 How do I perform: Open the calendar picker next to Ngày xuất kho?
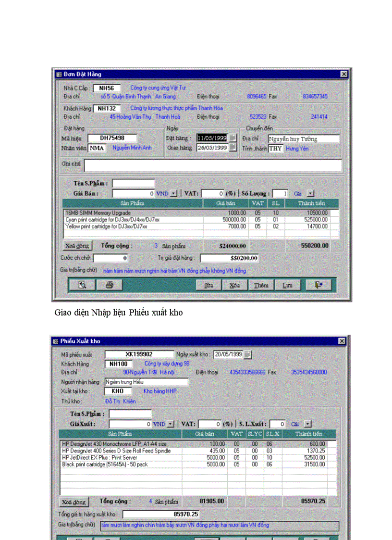(x=247, y=354)
